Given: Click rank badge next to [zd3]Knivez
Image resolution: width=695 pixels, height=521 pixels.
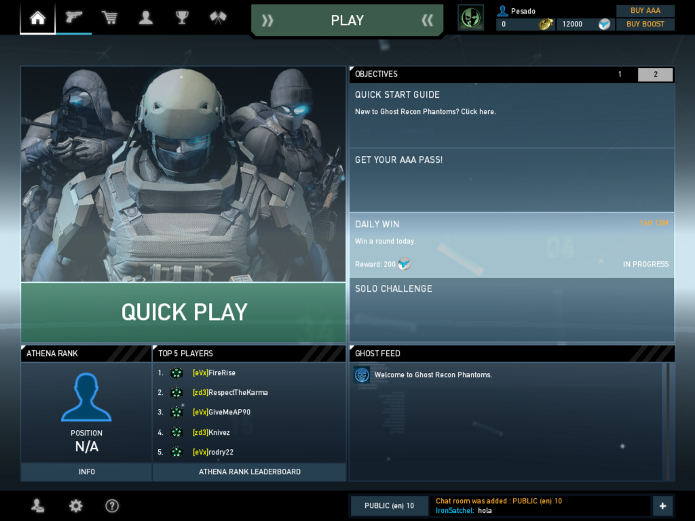Looking at the screenshot, I should pyautogui.click(x=176, y=432).
